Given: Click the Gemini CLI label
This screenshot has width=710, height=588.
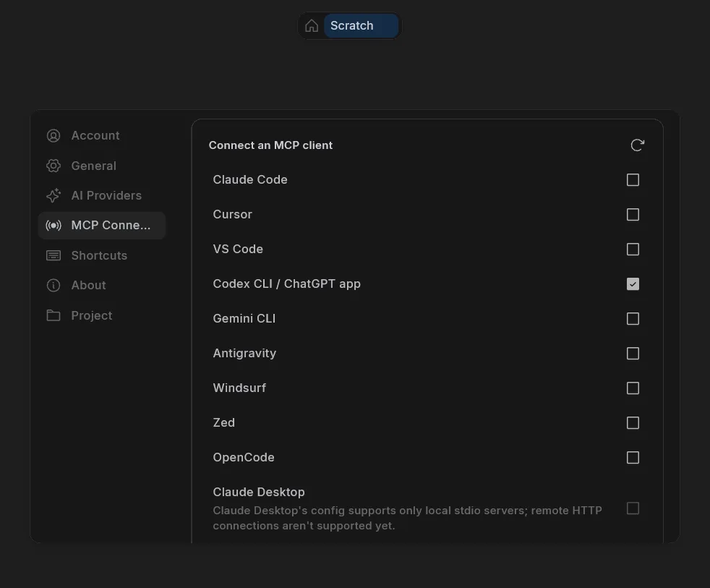Looking at the screenshot, I should coord(244,318).
